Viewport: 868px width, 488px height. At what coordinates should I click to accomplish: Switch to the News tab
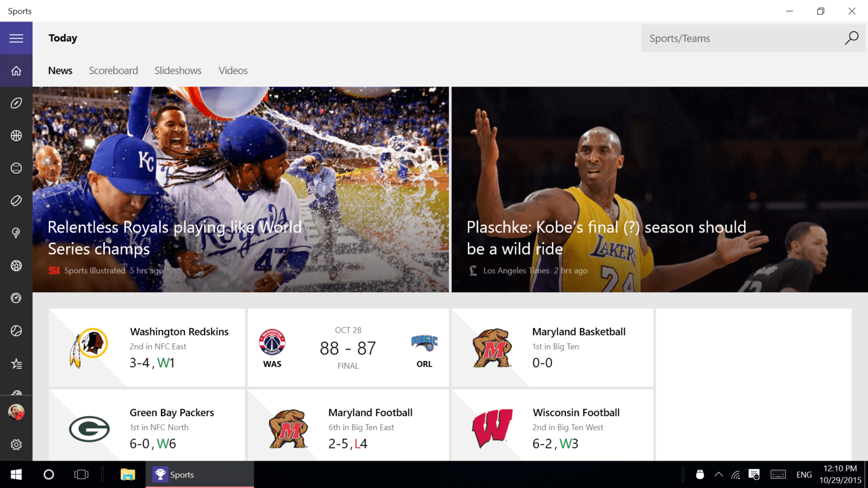[x=60, y=71]
